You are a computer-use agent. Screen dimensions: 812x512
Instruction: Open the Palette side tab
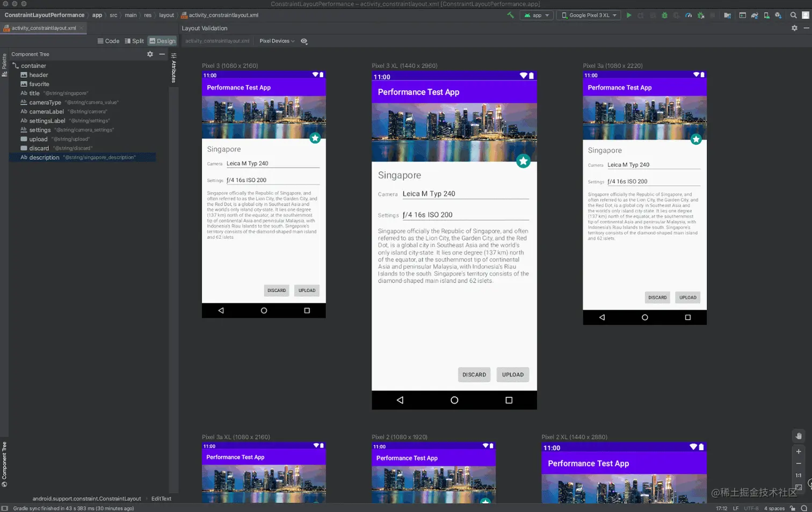pyautogui.click(x=4, y=65)
